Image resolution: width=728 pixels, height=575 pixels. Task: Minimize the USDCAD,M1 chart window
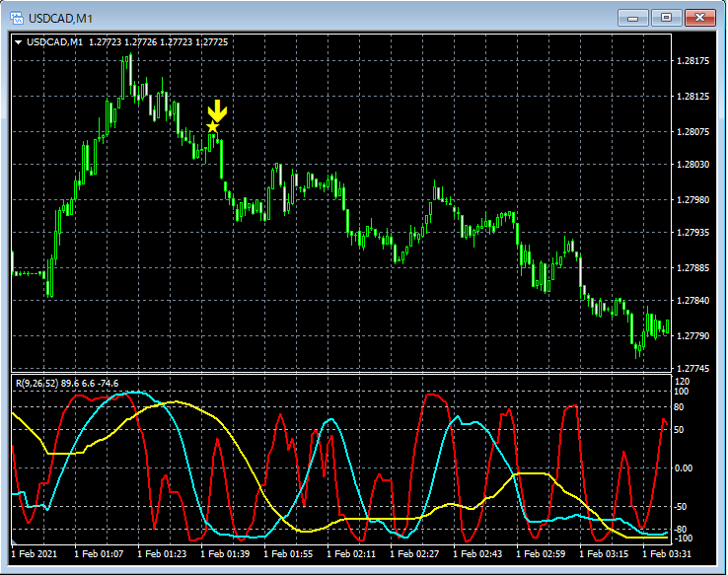pyautogui.click(x=632, y=18)
